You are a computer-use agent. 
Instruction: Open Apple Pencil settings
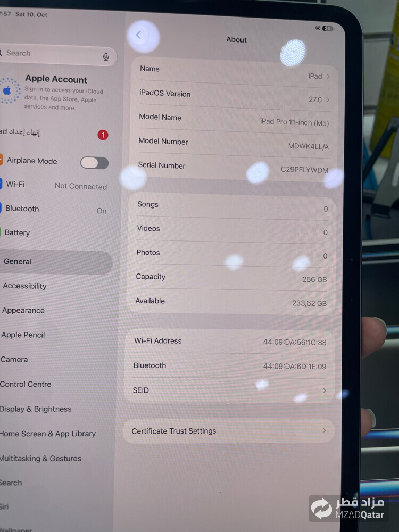coord(54,335)
